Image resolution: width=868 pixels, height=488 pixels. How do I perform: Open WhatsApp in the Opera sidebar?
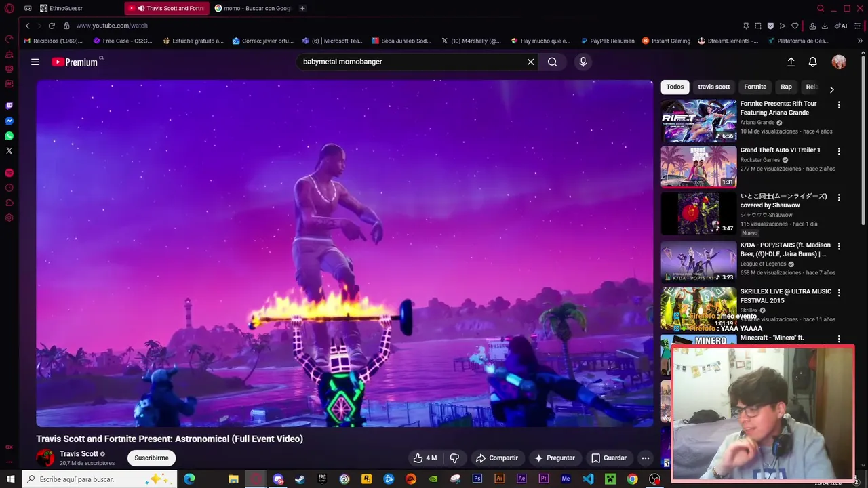click(x=9, y=136)
